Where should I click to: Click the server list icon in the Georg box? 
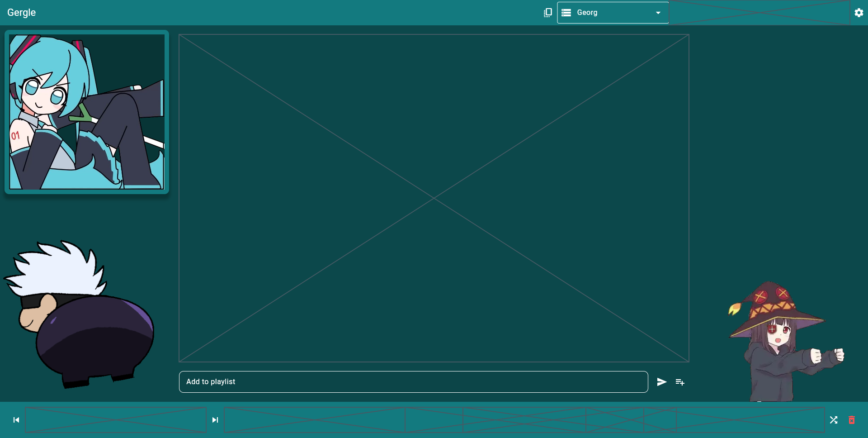tap(566, 13)
